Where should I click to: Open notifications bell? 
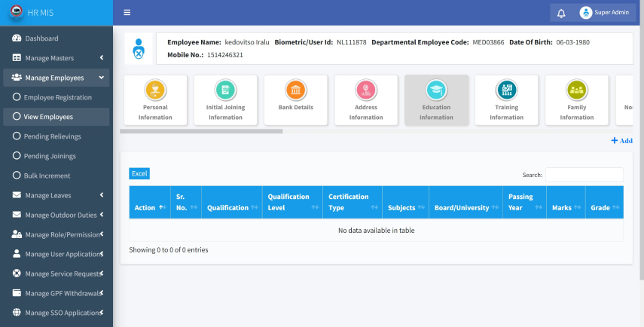coord(561,13)
